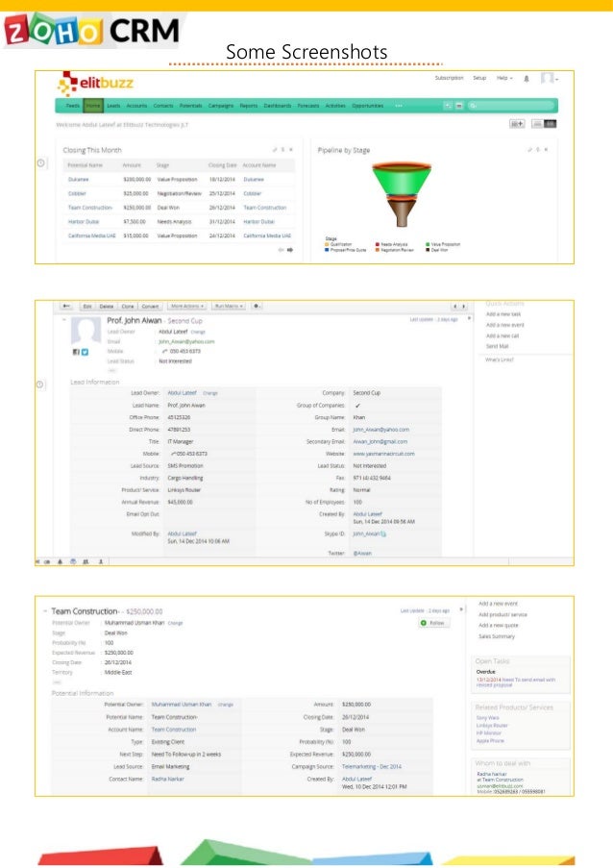Click the Follow button

point(433,623)
